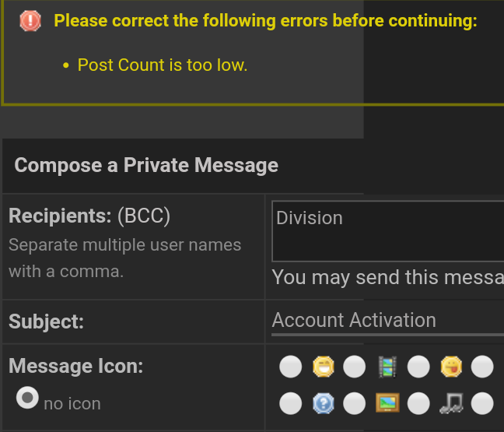This screenshot has width=504, height=432.
Task: Select radio button before the film strip icon
Action: pos(354,367)
